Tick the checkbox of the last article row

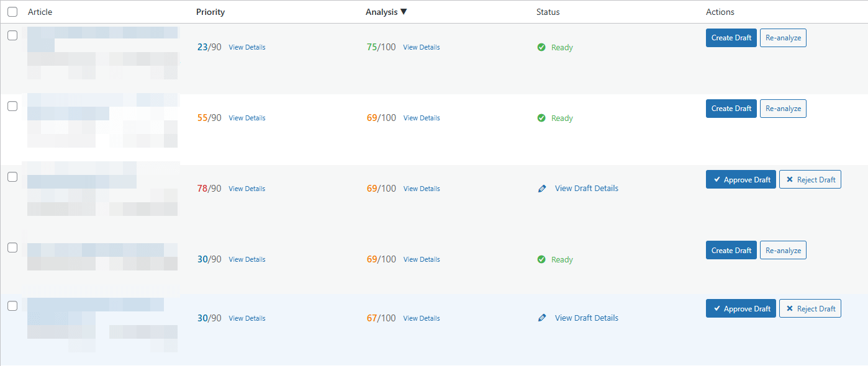coord(12,306)
